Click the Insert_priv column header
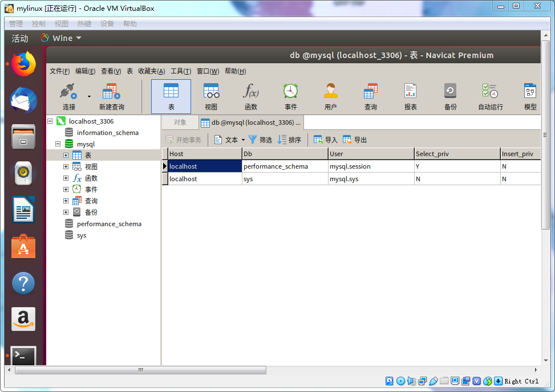The height and width of the screenshot is (392, 555). pos(520,154)
